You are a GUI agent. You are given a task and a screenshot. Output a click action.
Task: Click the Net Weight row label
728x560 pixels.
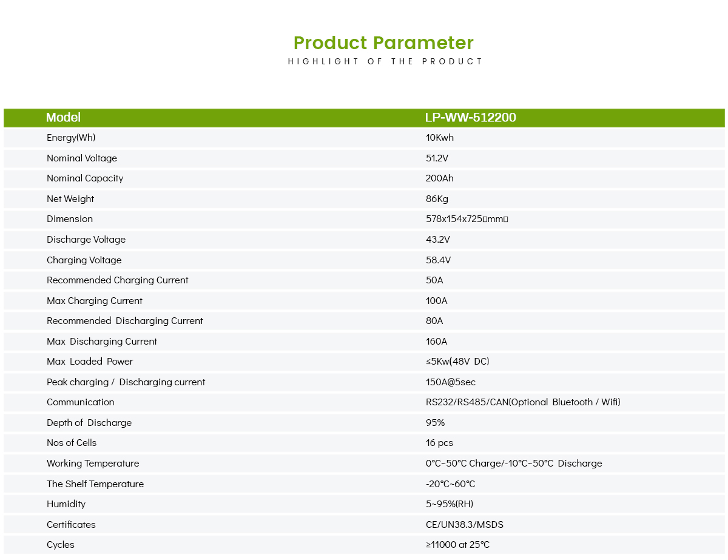pyautogui.click(x=70, y=199)
